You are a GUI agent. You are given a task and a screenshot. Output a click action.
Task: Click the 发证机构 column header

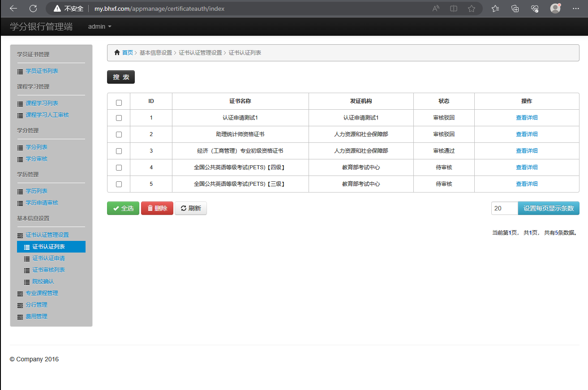[x=361, y=101]
